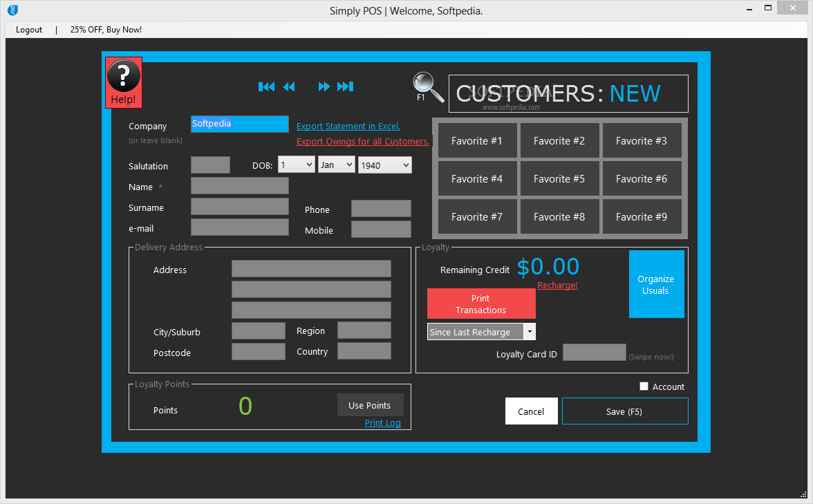
Task: Click Logout in the menu bar
Action: click(29, 30)
